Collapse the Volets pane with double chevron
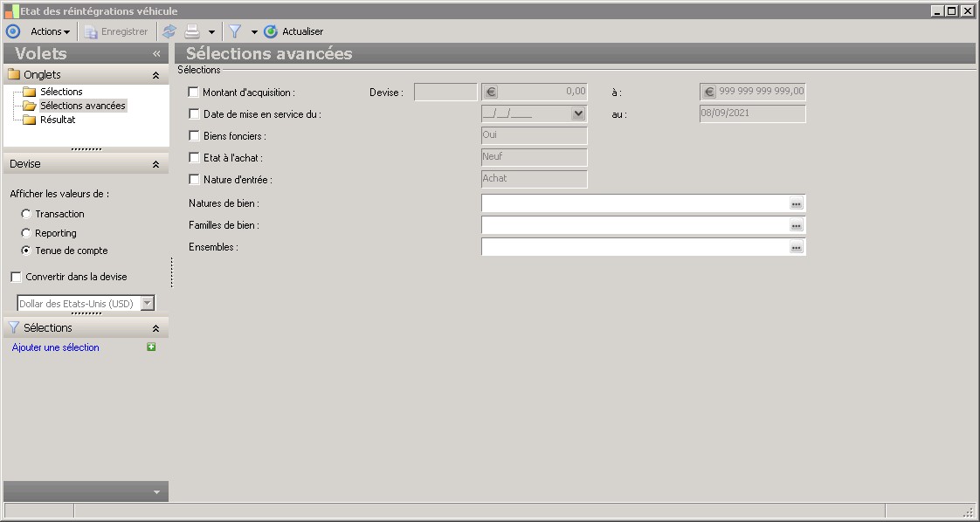 [x=156, y=54]
